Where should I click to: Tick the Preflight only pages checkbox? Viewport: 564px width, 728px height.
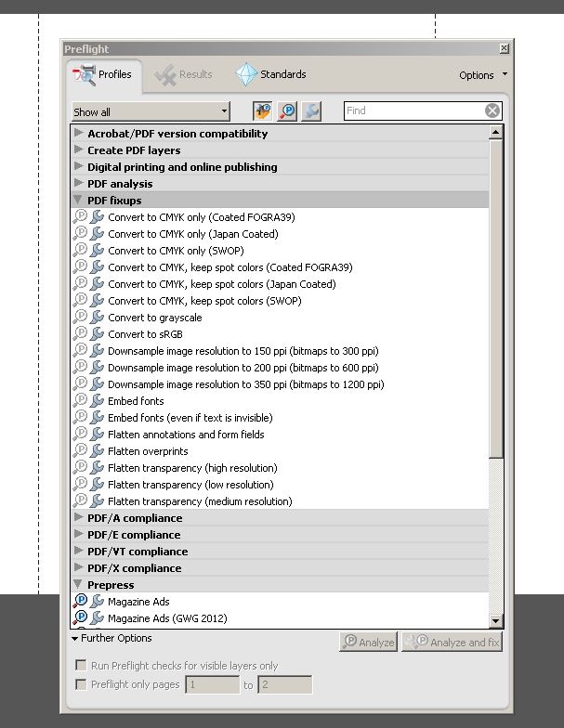coord(82,684)
